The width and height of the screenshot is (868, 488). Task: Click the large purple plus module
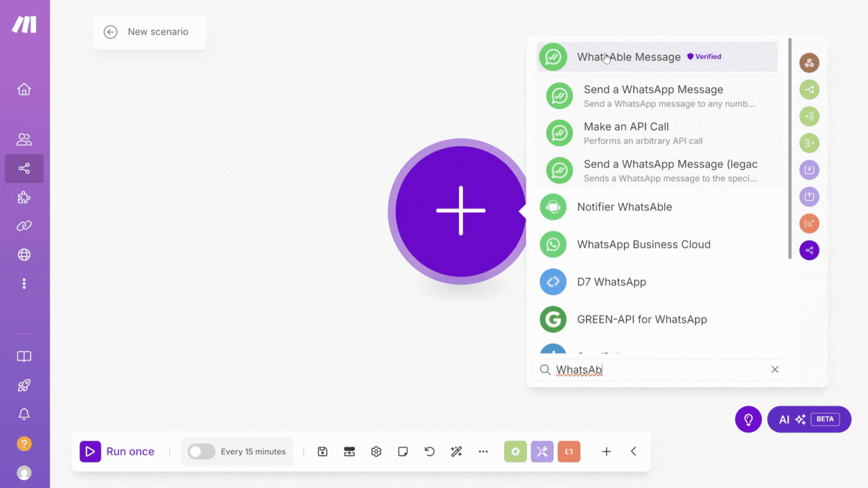(461, 211)
